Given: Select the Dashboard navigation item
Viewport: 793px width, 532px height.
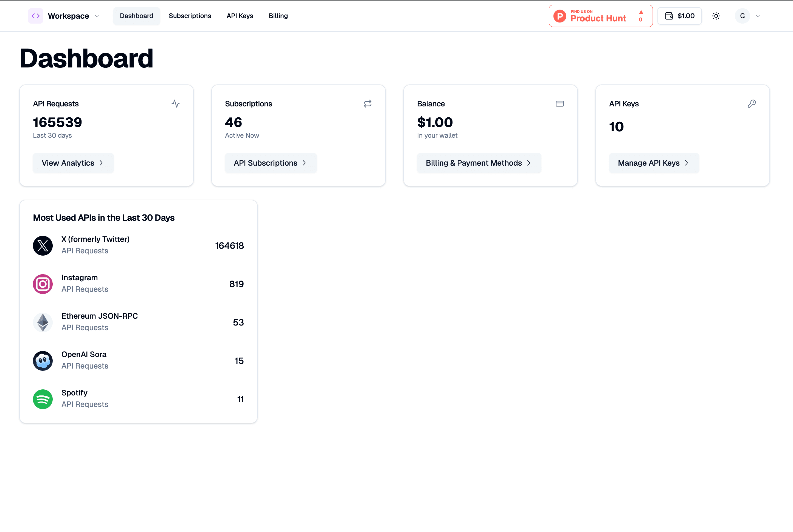Looking at the screenshot, I should pos(136,16).
